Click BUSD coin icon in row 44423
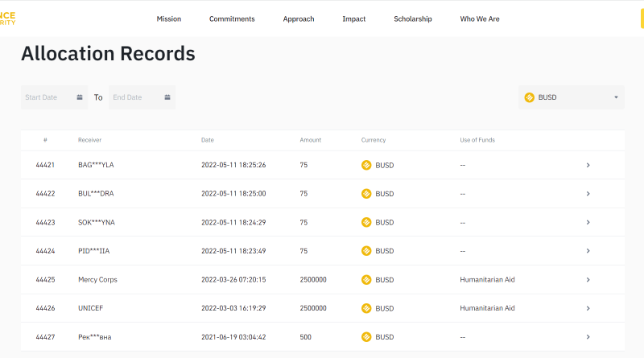Screen dimensions: 644x358 (x=366, y=222)
